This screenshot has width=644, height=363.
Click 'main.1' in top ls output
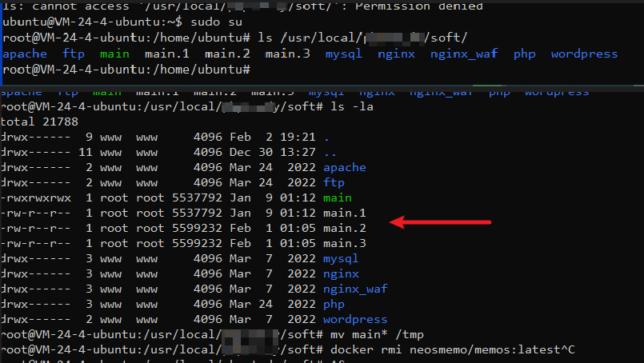[167, 54]
